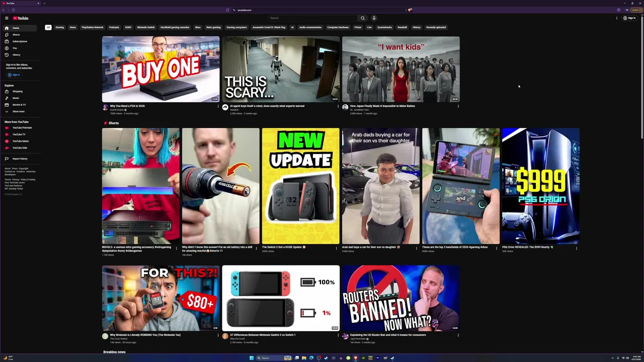Screen dimensions: 644x362
Task: Open the Terms footer link
Action: 8,179
